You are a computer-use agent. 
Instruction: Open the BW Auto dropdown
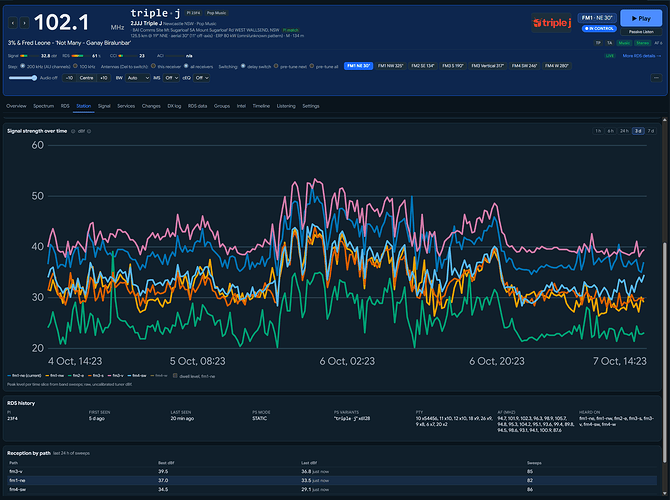[138, 78]
